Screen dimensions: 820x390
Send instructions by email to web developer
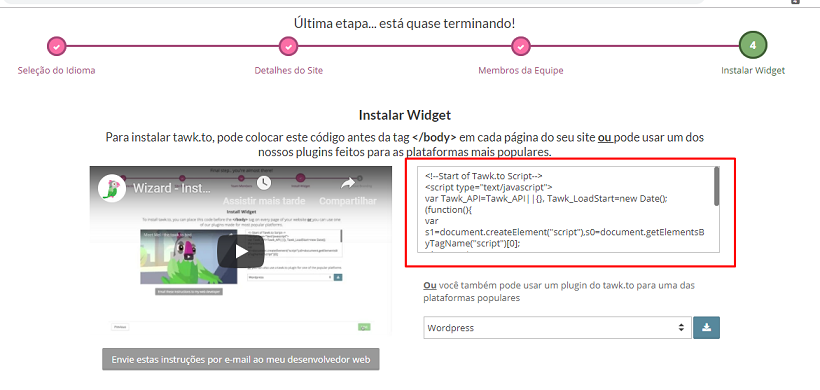[241, 360]
